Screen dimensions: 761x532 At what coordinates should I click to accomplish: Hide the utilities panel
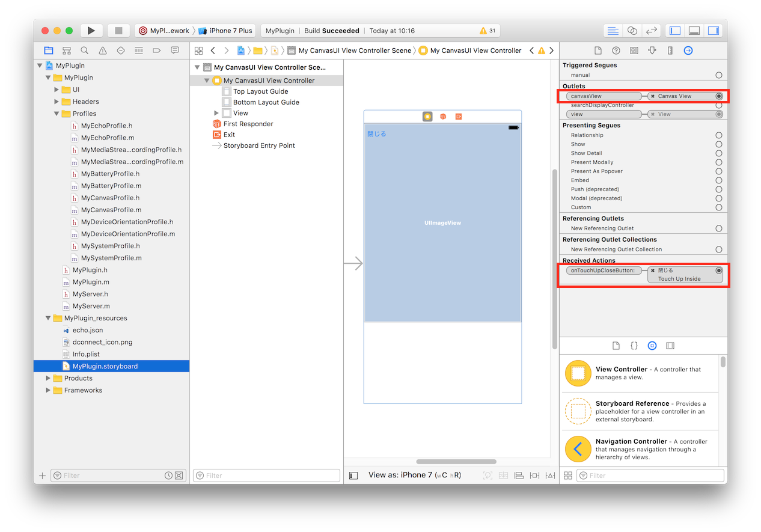(714, 31)
